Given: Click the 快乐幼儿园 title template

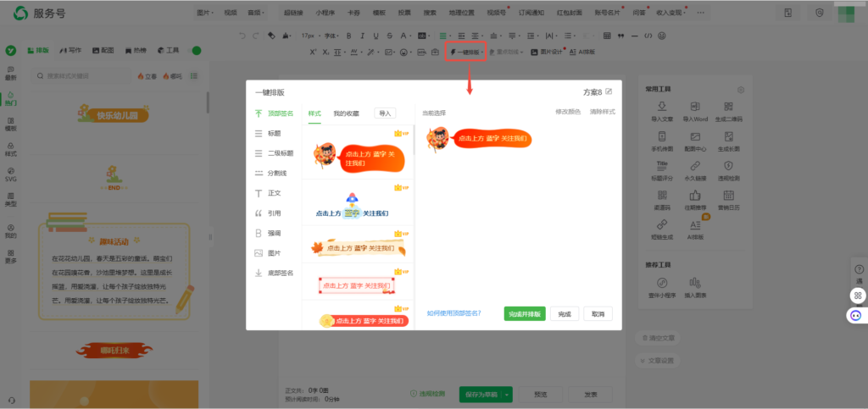Looking at the screenshot, I should 113,113.
